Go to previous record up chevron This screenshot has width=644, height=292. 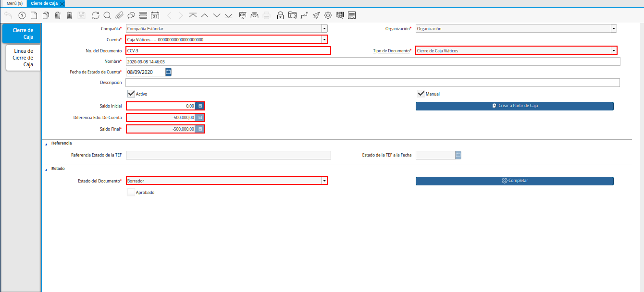pos(205,15)
